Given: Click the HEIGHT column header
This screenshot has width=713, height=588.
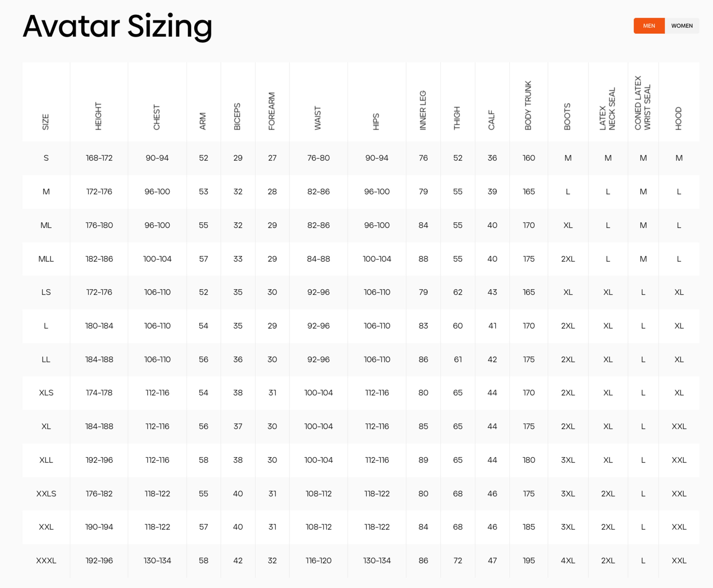Looking at the screenshot, I should [98, 116].
